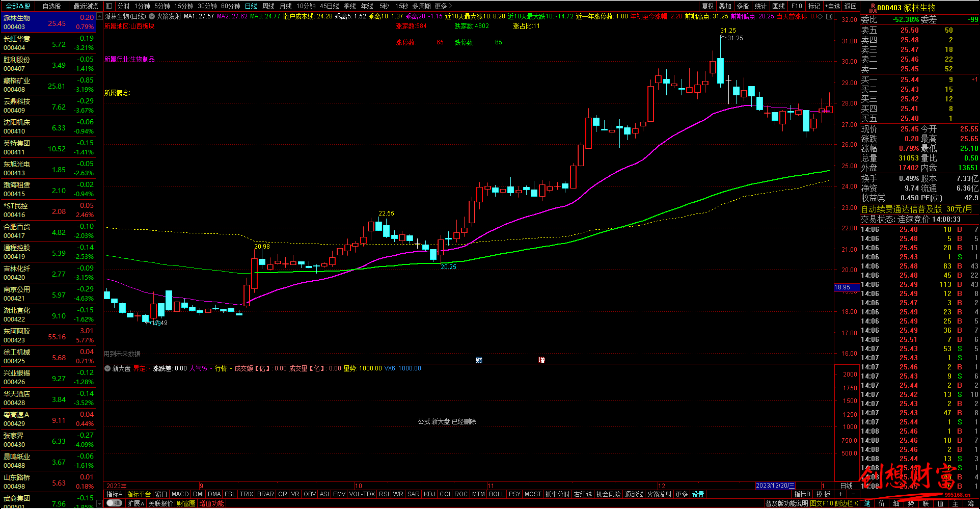
Task: Click the 财 marker on the chart timeline
Action: [x=479, y=360]
